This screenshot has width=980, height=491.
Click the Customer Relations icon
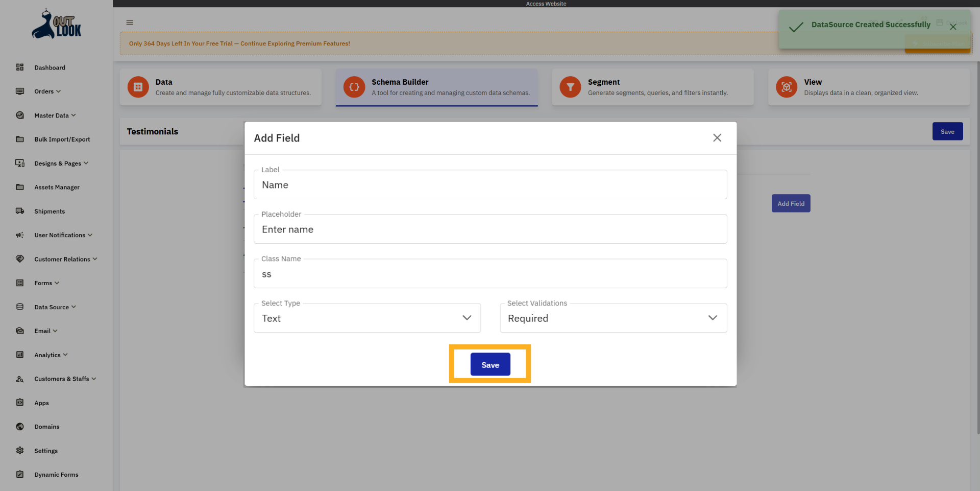pyautogui.click(x=20, y=259)
